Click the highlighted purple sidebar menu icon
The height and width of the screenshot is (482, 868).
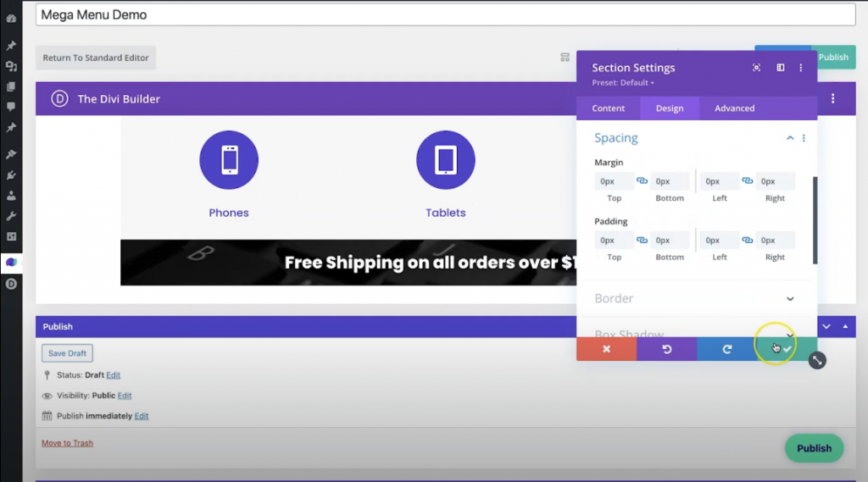tap(11, 263)
